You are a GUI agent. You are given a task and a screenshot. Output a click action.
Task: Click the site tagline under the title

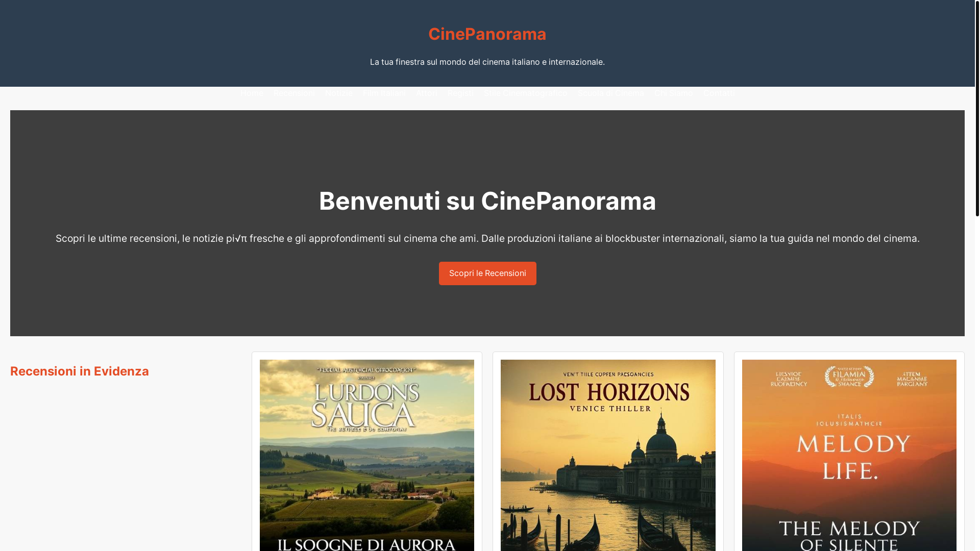click(x=487, y=62)
